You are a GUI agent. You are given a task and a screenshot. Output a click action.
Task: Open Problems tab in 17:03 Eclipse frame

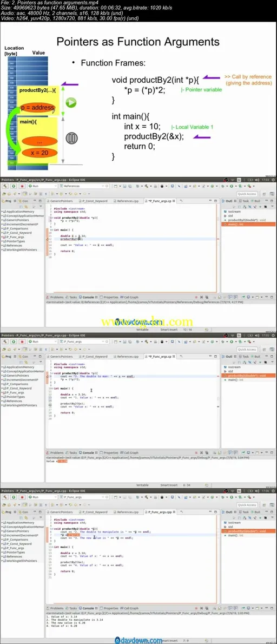[56, 297]
